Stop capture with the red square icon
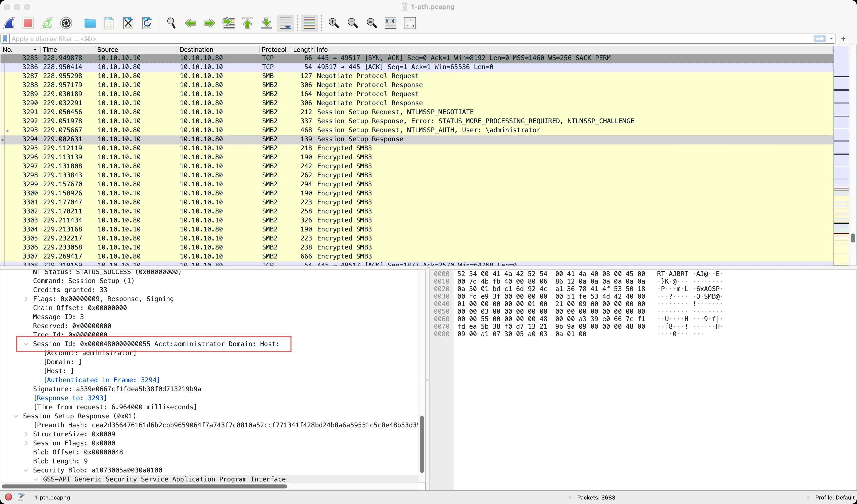The width and height of the screenshot is (857, 504). click(x=28, y=23)
